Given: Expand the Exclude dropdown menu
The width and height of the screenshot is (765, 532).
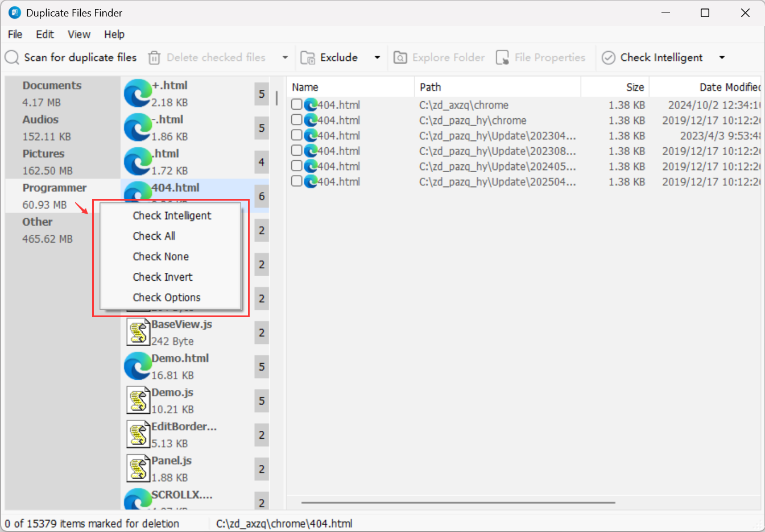Looking at the screenshot, I should pos(376,57).
